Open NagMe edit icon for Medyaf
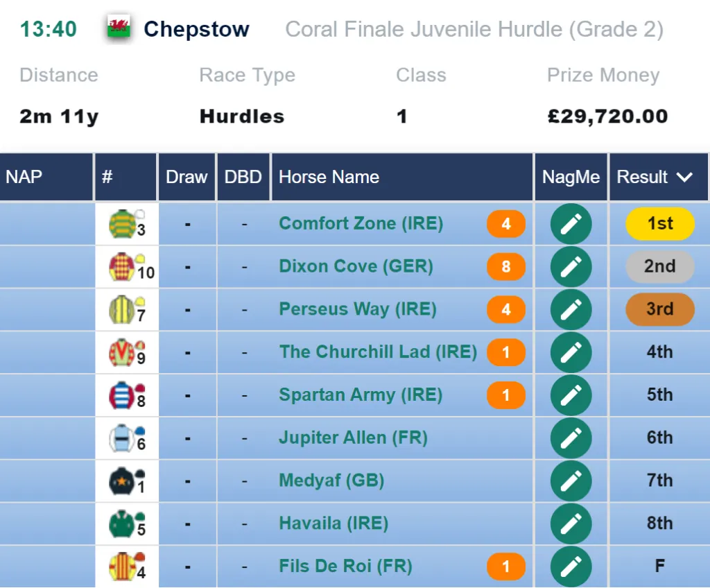 (x=571, y=481)
